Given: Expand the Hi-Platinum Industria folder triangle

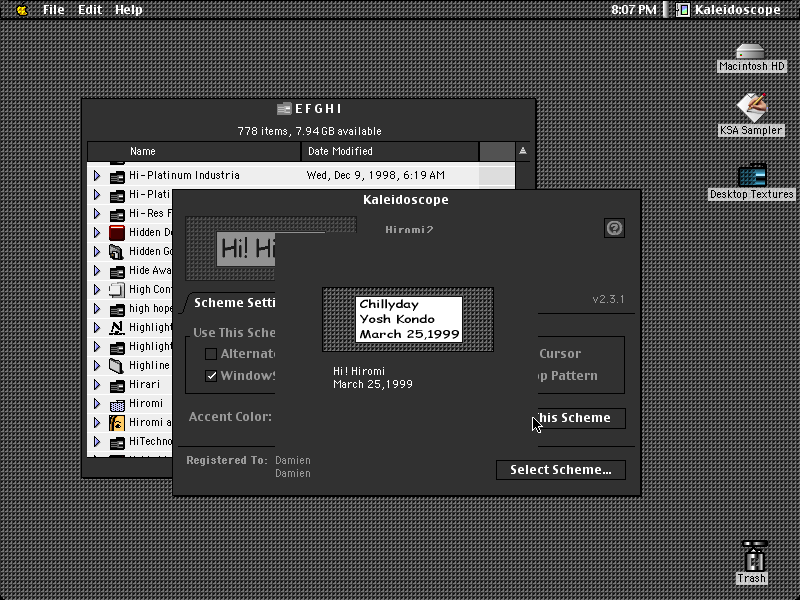Looking at the screenshot, I should tap(97, 176).
